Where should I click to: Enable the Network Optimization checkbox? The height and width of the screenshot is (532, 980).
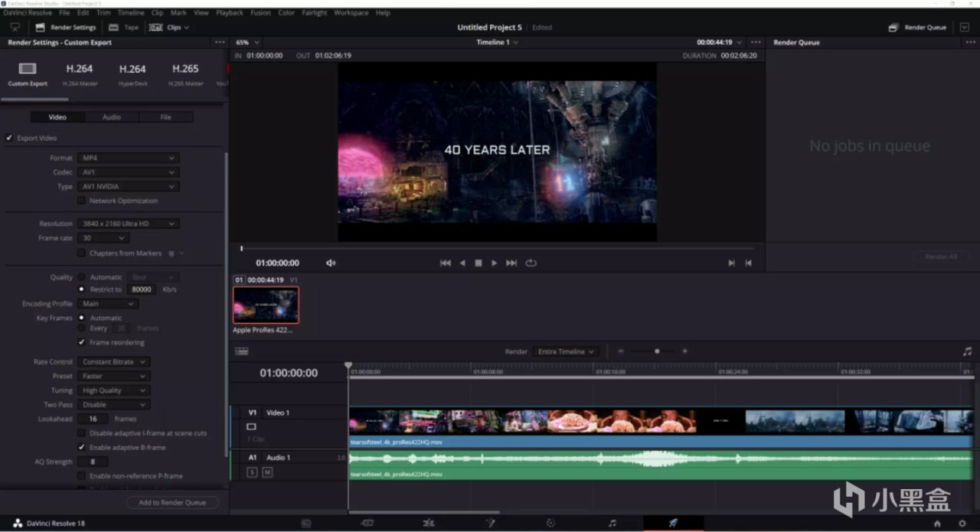point(82,201)
